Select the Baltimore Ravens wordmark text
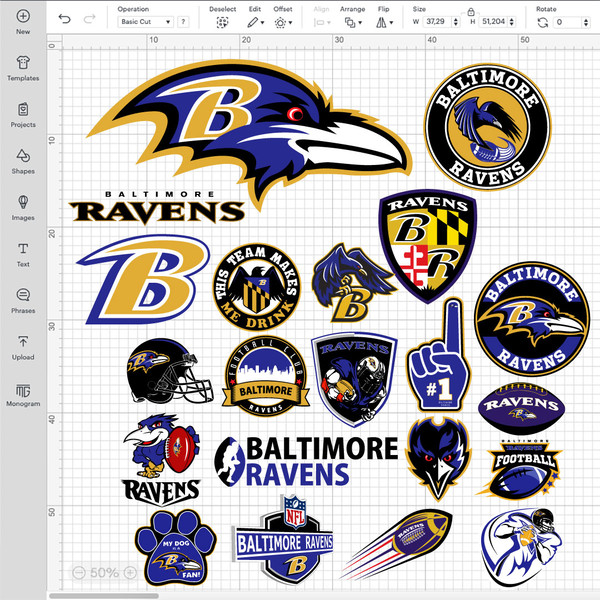Image resolution: width=600 pixels, height=600 pixels. pos(157,207)
